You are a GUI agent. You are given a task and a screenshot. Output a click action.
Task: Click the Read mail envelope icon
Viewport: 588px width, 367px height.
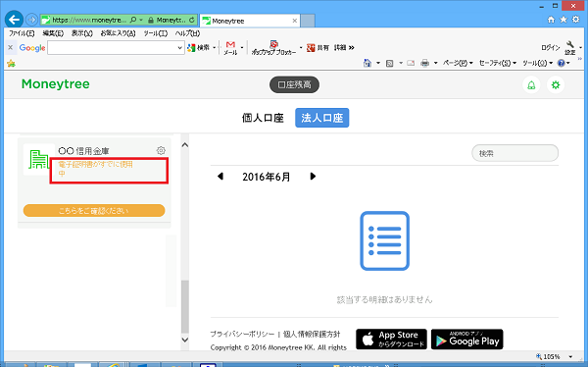tap(411, 63)
